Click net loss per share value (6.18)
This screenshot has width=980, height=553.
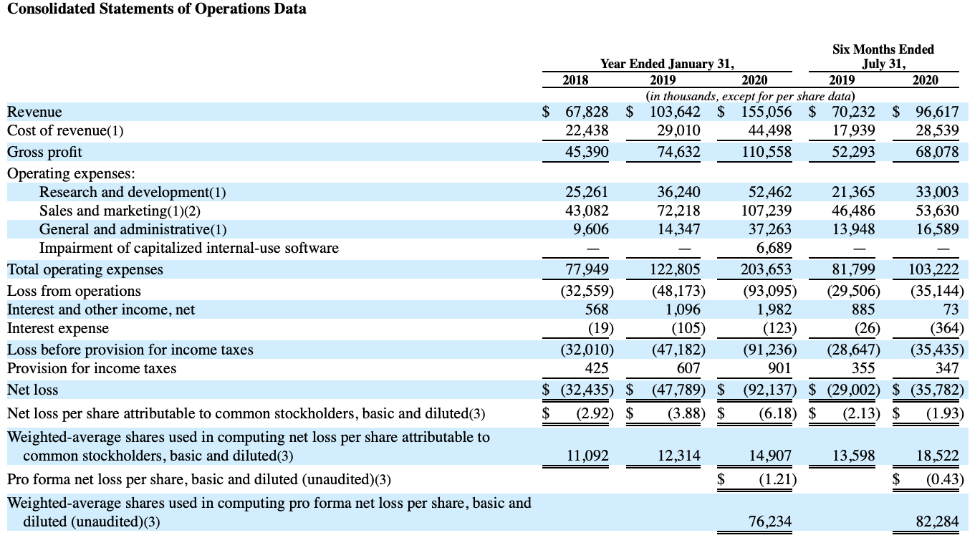pyautogui.click(x=778, y=413)
